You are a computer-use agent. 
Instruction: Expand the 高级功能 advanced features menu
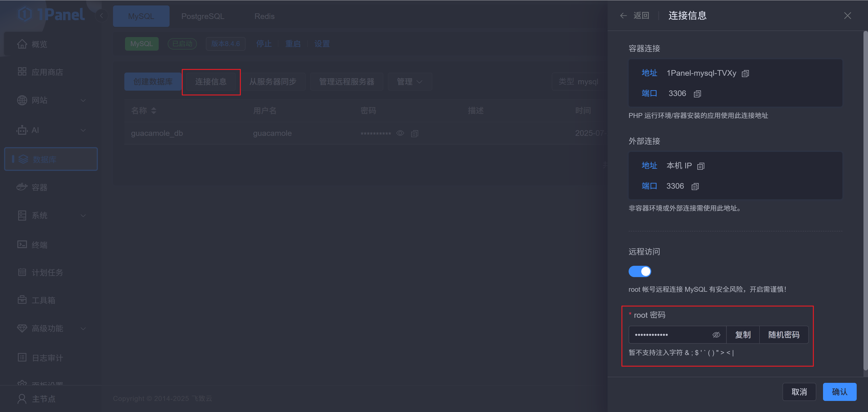coord(51,328)
